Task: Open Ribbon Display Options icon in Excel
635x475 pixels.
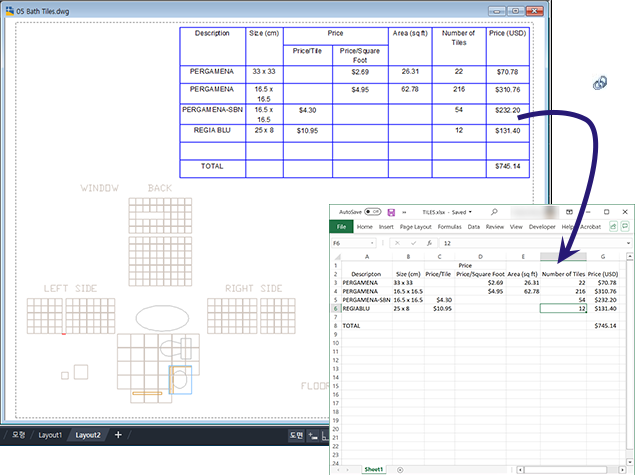Action: click(569, 212)
